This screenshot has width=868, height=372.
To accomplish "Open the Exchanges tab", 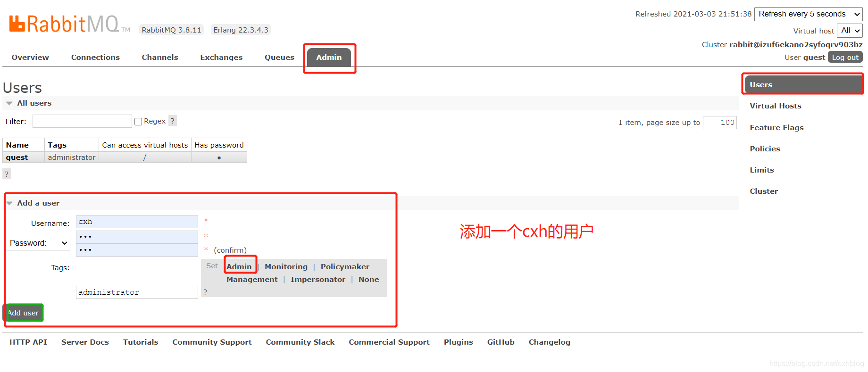I will (221, 58).
